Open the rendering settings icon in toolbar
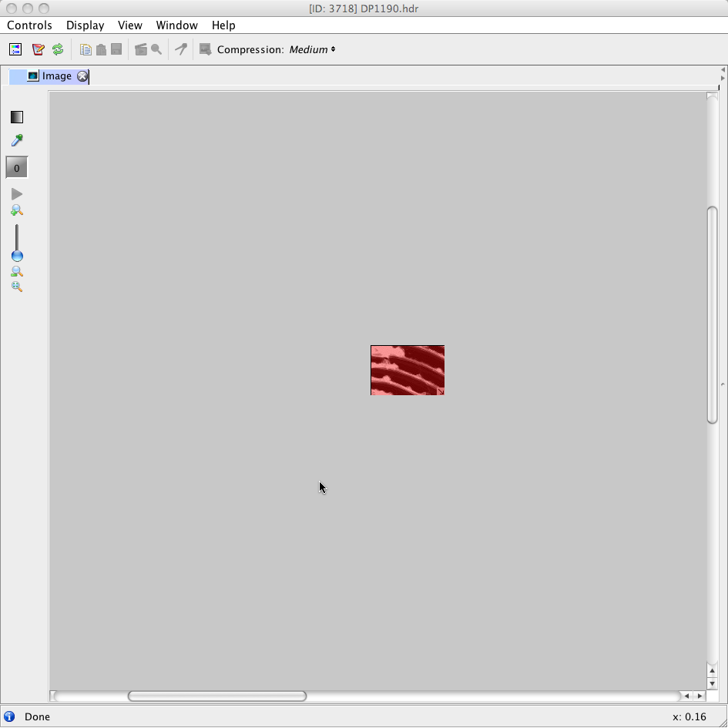The height and width of the screenshot is (728, 728). point(15,49)
